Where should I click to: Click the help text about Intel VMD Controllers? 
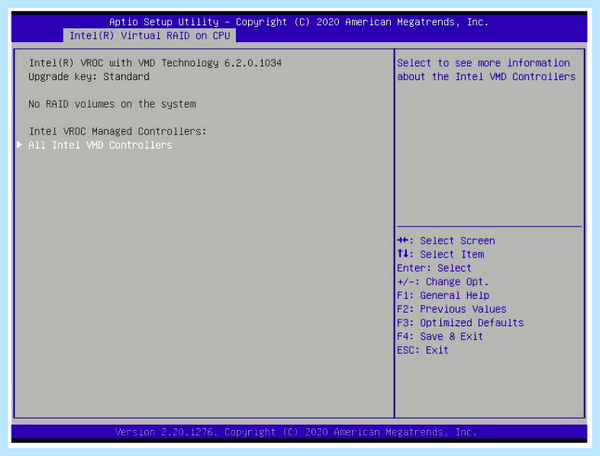[x=486, y=70]
